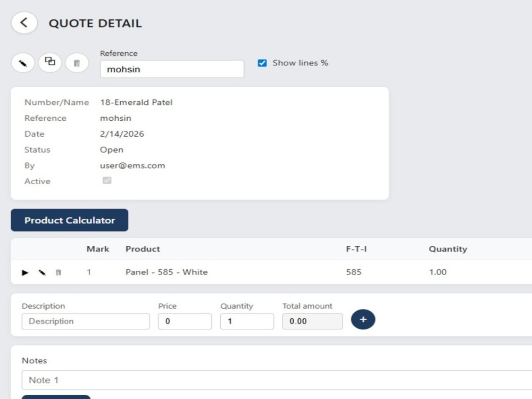532x399 pixels.
Task: Click the Product column header
Action: coord(143,249)
